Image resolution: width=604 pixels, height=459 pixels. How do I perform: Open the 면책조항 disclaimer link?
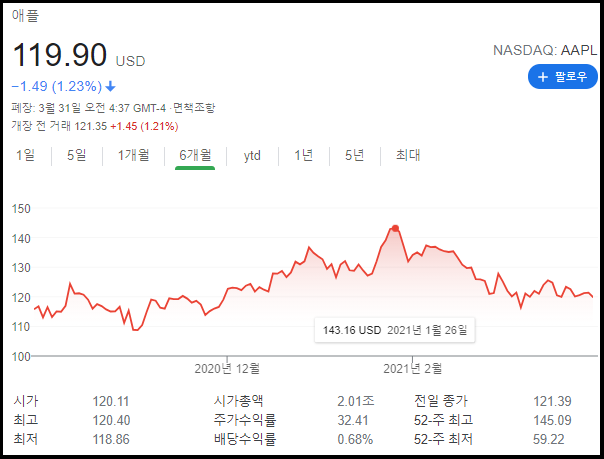click(x=194, y=108)
